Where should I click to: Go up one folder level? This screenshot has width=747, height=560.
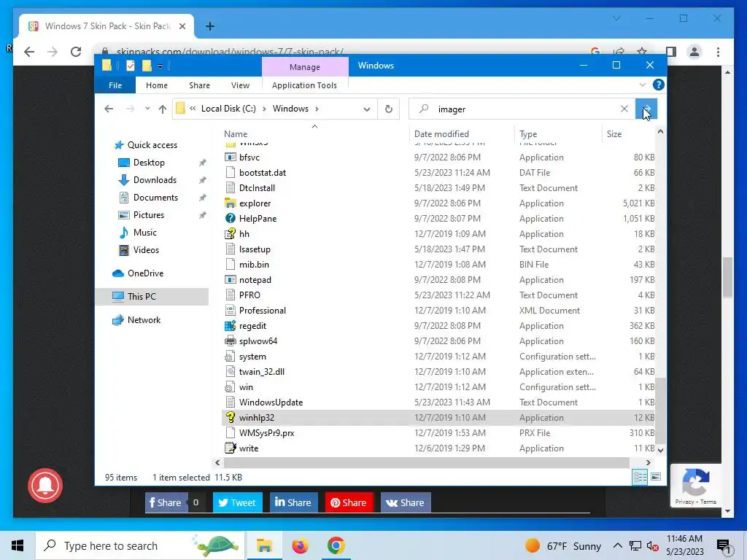[163, 109]
